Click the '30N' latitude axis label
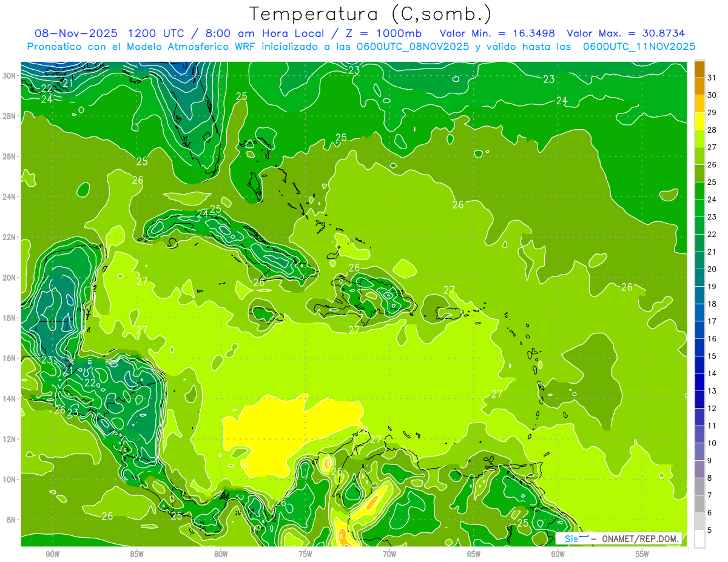The height and width of the screenshot is (562, 728). point(10,76)
